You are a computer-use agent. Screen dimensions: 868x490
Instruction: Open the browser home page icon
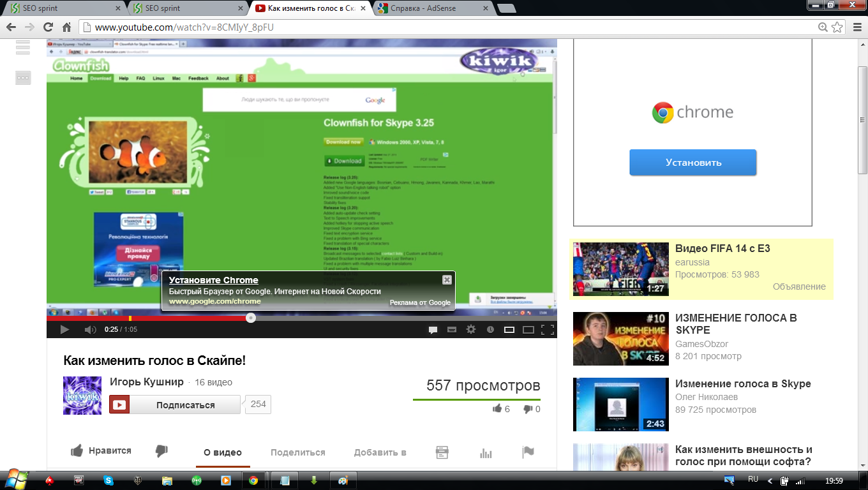66,27
